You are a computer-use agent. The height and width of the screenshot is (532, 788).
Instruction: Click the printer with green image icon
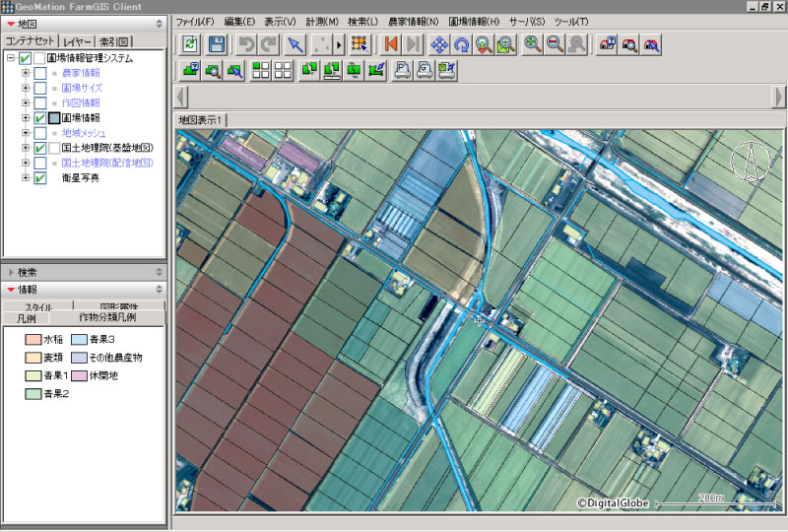pyautogui.click(x=446, y=70)
